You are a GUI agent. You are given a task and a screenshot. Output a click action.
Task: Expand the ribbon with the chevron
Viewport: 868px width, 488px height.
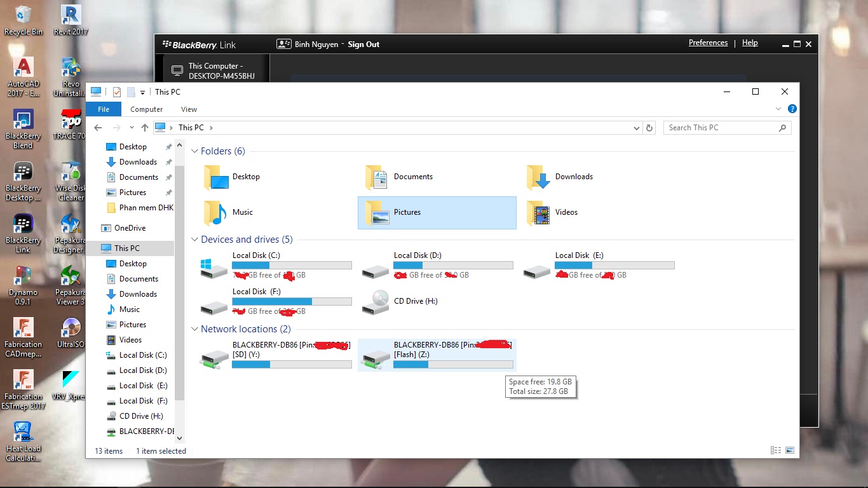click(778, 109)
